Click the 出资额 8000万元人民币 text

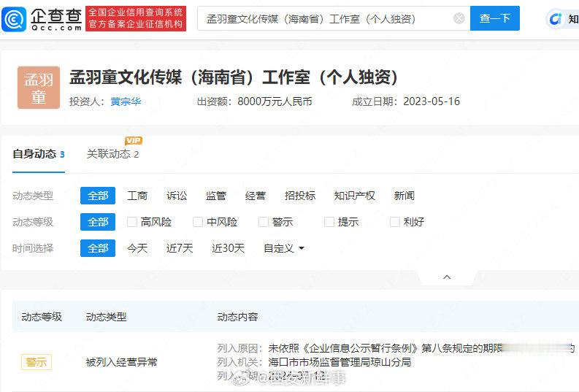254,101
